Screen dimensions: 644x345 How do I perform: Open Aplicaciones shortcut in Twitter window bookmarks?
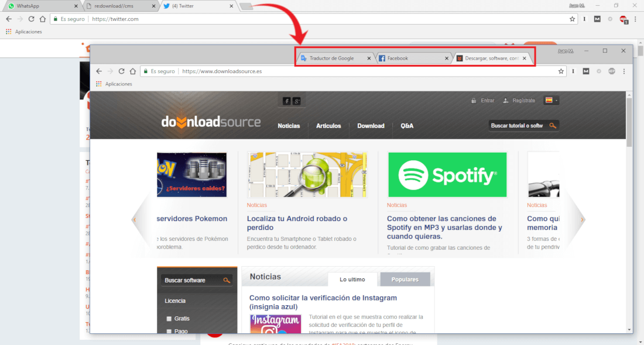(24, 32)
